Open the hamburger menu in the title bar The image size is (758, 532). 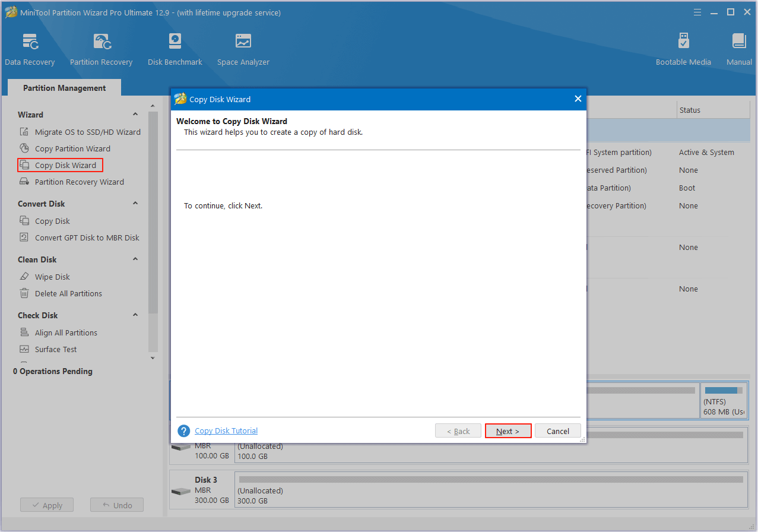click(698, 12)
